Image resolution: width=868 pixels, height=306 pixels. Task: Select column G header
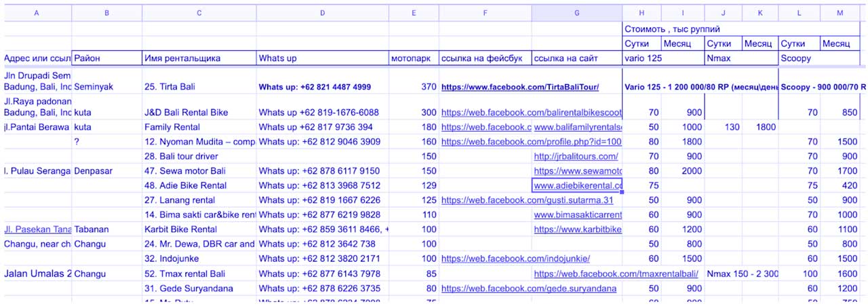pyautogui.click(x=576, y=13)
